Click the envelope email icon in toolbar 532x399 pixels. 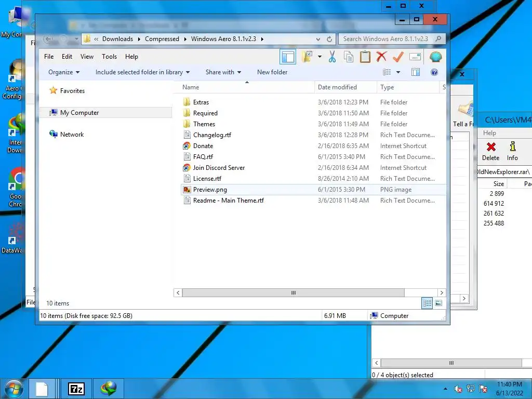click(x=415, y=57)
